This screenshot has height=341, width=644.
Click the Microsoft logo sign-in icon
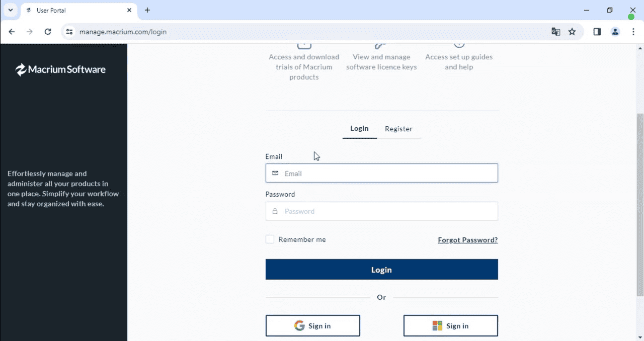coord(437,326)
